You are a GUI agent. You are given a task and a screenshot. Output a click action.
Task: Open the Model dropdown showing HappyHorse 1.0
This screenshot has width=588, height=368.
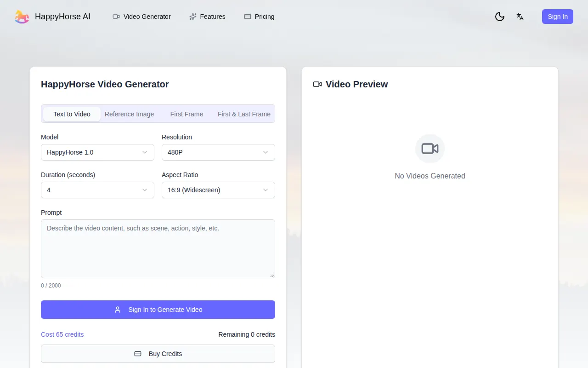click(x=97, y=152)
